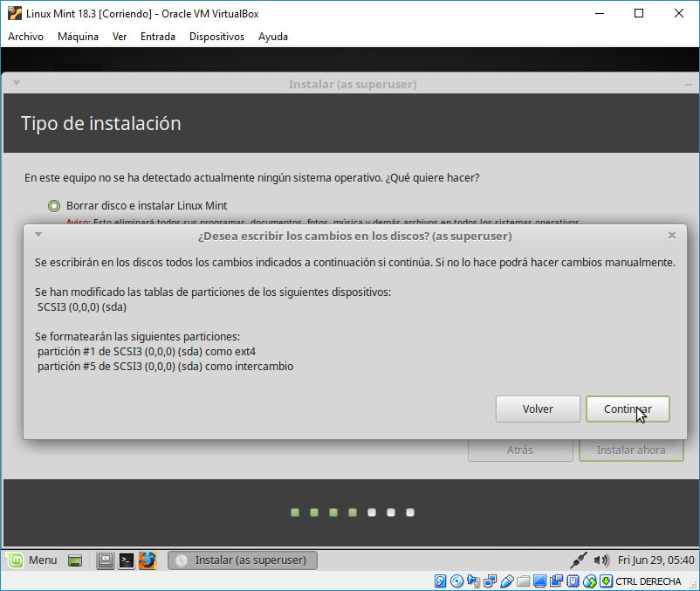The height and width of the screenshot is (591, 700).
Task: Launch Firefox from the panel
Action: click(x=148, y=560)
